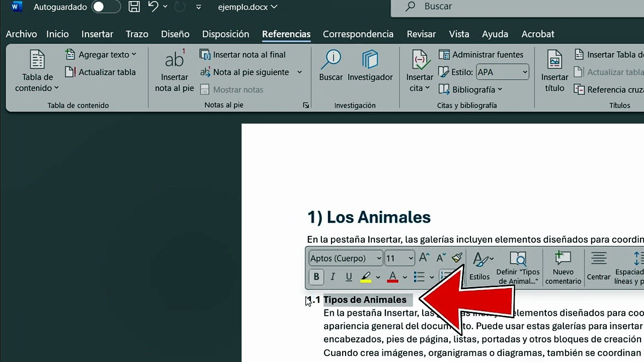Click Definir "Tipos de Animal..."
This screenshot has height=362, width=644.
click(518, 268)
